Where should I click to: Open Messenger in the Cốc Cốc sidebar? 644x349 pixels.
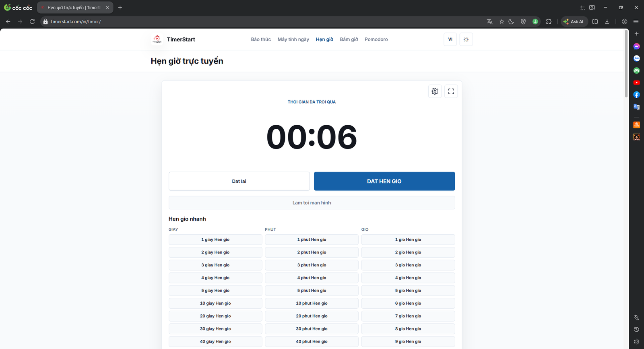click(x=636, y=46)
